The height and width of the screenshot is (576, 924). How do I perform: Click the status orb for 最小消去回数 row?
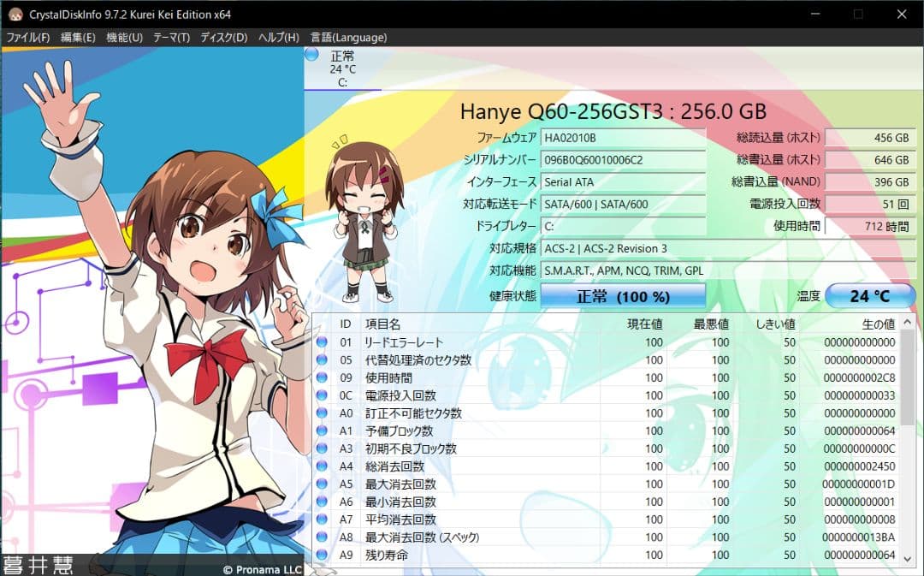pyautogui.click(x=322, y=502)
